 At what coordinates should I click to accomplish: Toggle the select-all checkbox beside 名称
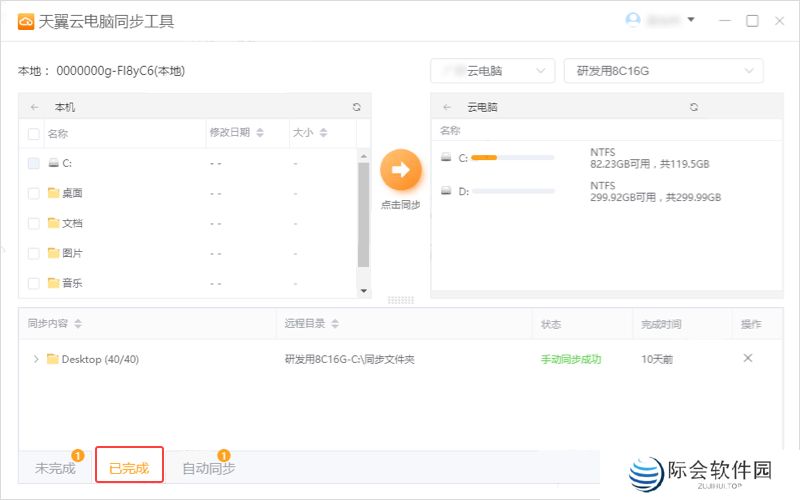(34, 134)
